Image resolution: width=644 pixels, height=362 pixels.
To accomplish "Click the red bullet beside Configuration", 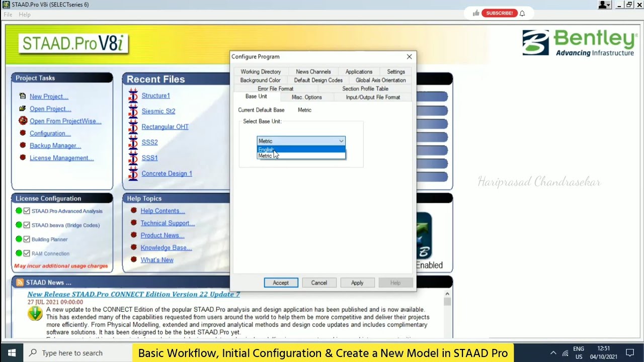I will [23, 133].
